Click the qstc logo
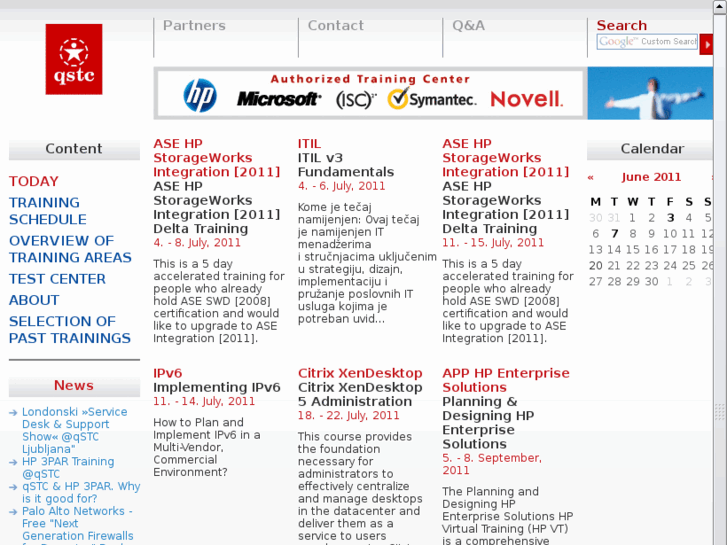Viewport: 727px width, 545px height. click(x=74, y=59)
